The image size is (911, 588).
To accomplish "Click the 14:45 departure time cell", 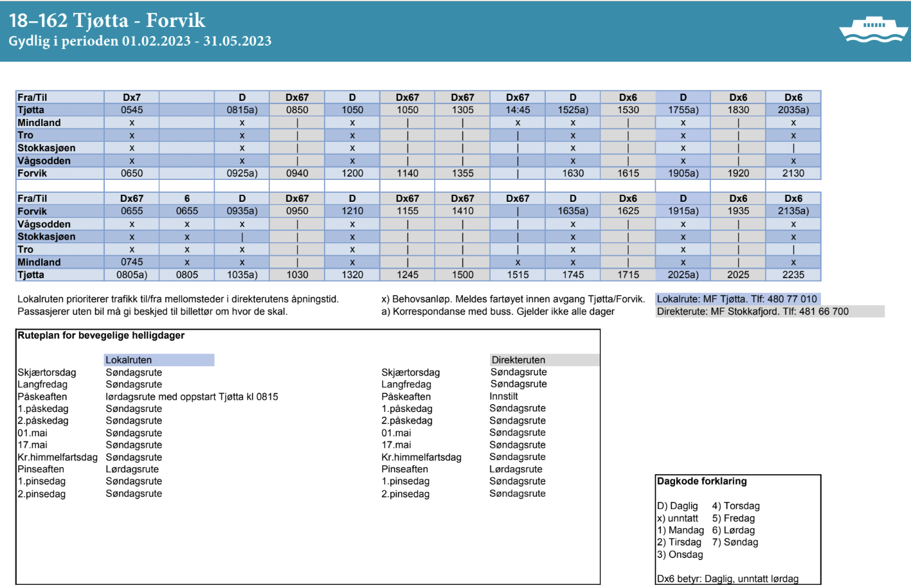I will (x=518, y=110).
